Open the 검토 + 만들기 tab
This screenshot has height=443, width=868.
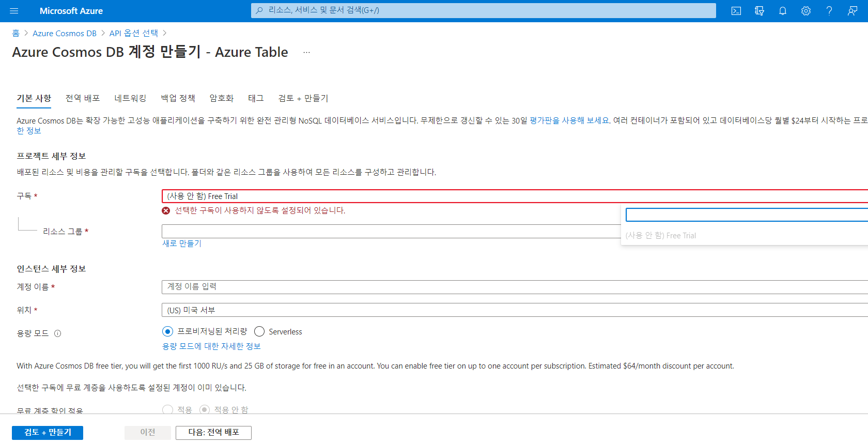point(303,98)
